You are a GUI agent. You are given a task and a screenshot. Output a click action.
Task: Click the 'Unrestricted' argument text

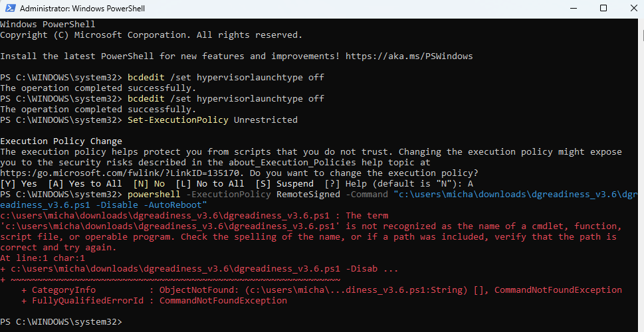pos(266,120)
